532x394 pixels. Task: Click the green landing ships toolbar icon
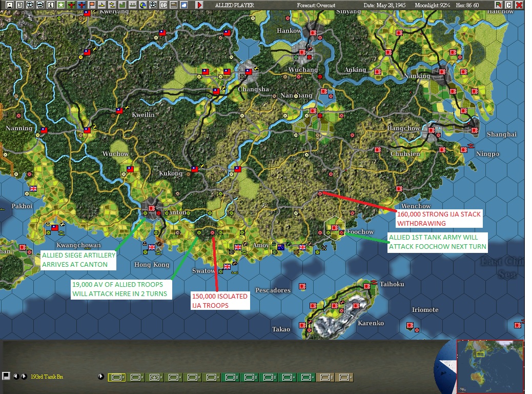(x=133, y=5)
